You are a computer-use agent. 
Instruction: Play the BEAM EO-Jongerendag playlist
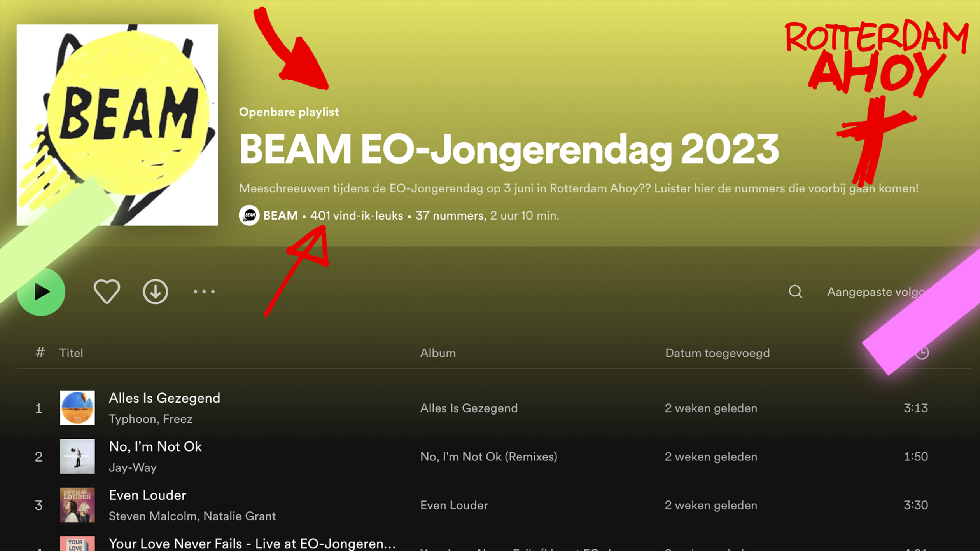(x=41, y=291)
